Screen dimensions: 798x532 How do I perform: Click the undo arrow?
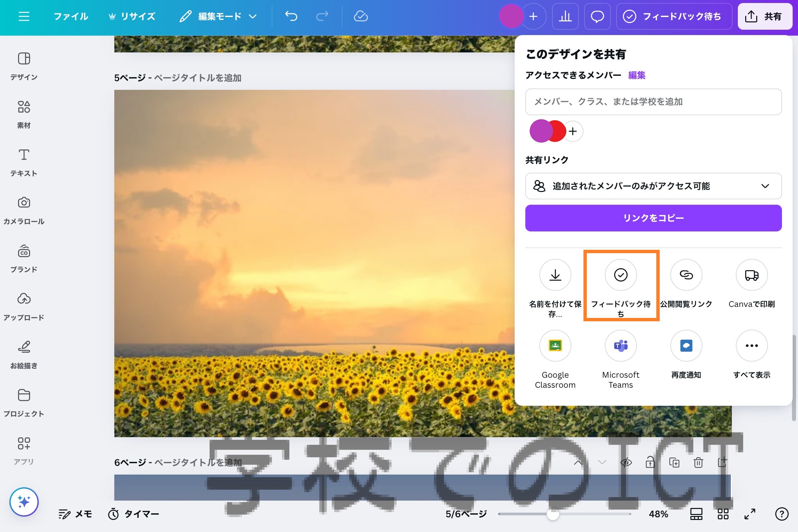pos(291,16)
